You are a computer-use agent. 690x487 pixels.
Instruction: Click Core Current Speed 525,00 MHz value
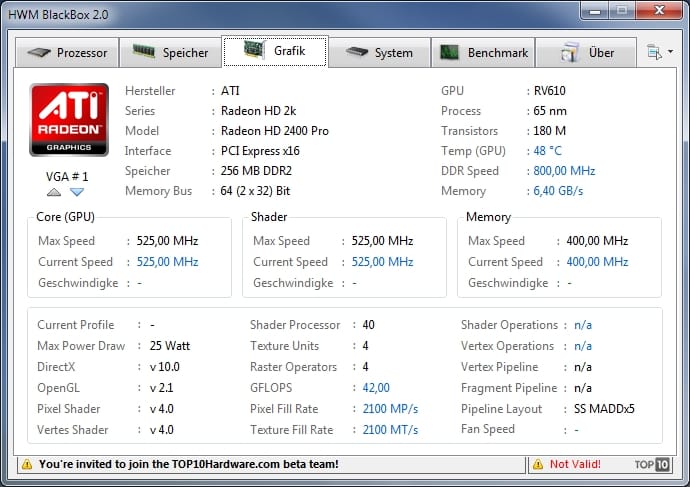[x=167, y=262]
